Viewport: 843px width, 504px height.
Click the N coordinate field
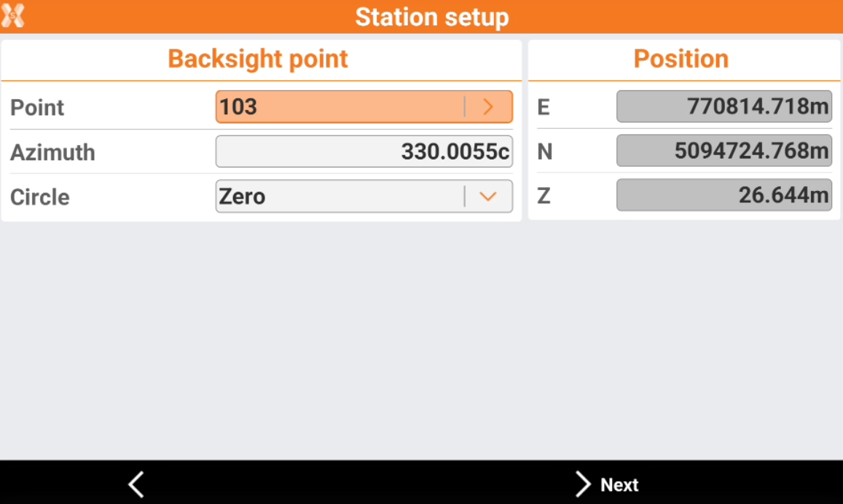pyautogui.click(x=724, y=151)
